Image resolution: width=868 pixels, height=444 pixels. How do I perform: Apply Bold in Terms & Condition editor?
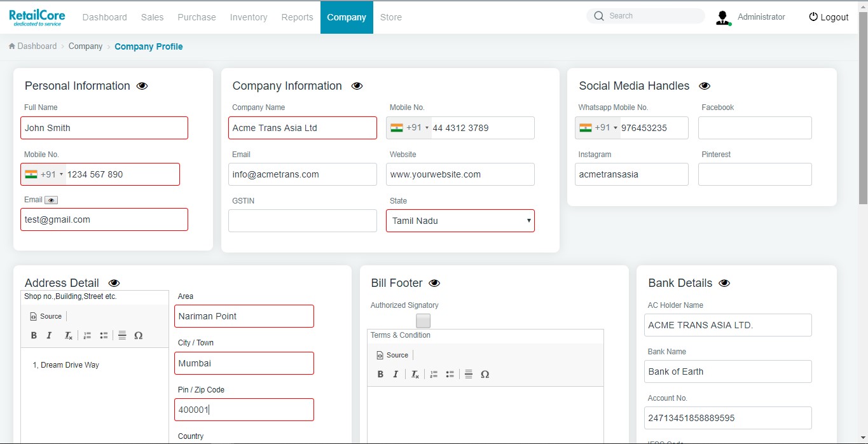coord(380,374)
